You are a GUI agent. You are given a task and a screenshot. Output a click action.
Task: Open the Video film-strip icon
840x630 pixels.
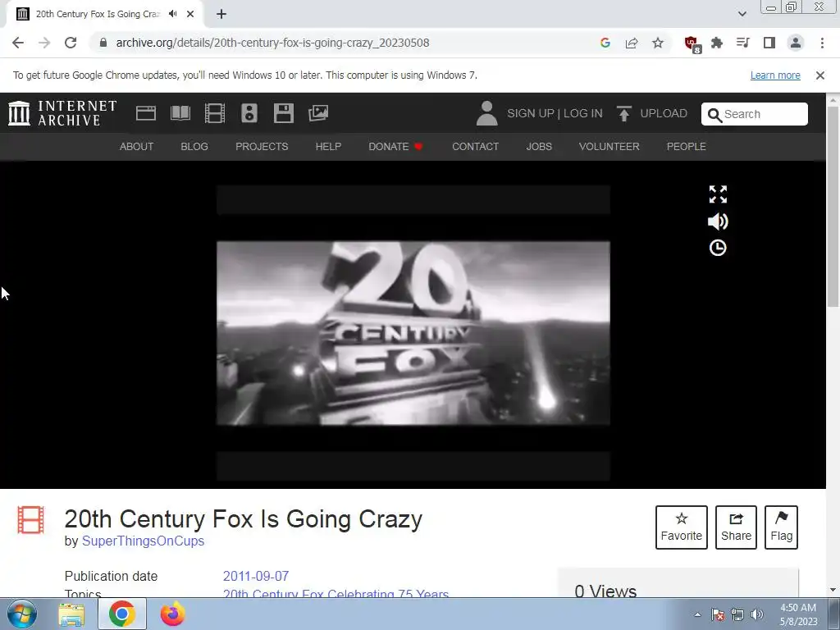[x=215, y=113]
